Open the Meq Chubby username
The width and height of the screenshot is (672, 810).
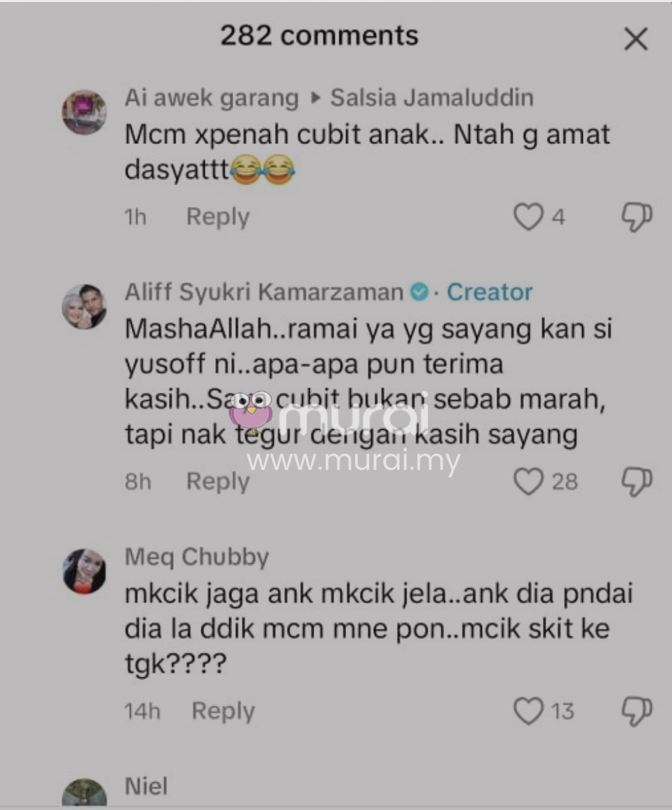(197, 557)
